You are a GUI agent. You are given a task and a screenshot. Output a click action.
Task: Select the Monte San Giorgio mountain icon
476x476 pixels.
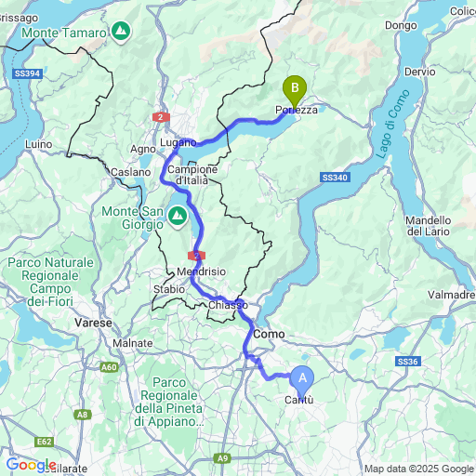click(178, 217)
